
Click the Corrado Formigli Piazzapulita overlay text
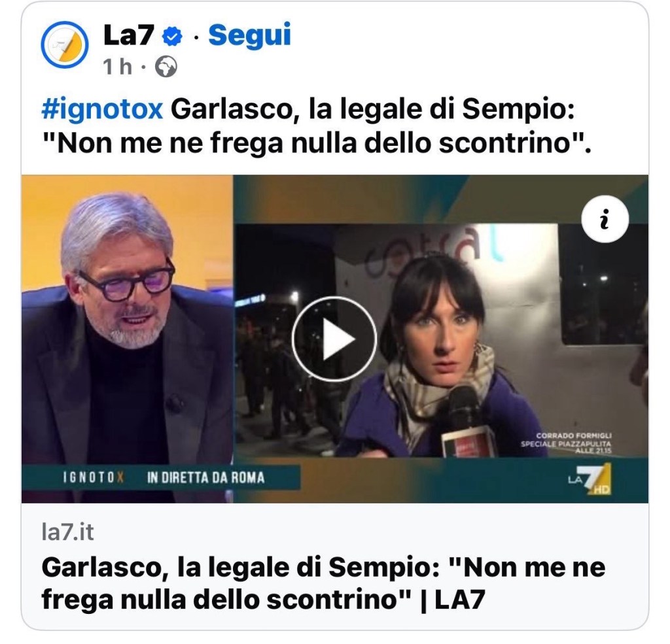[566, 444]
